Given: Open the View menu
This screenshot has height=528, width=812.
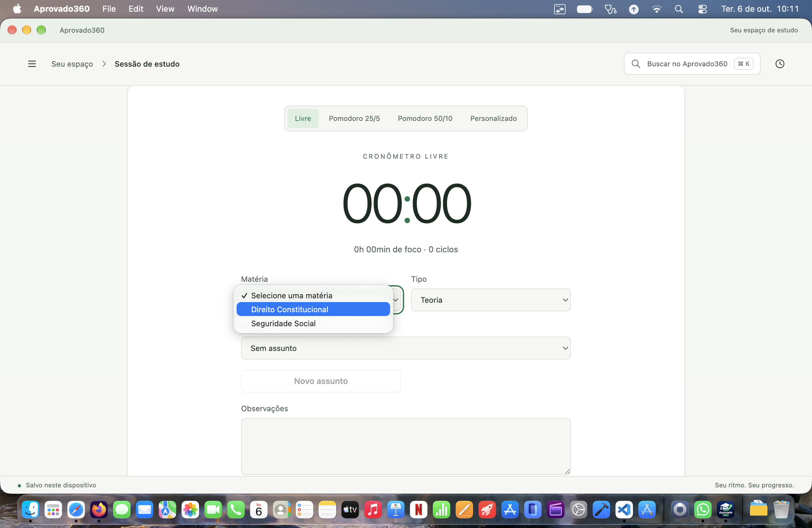Looking at the screenshot, I should coord(165,9).
